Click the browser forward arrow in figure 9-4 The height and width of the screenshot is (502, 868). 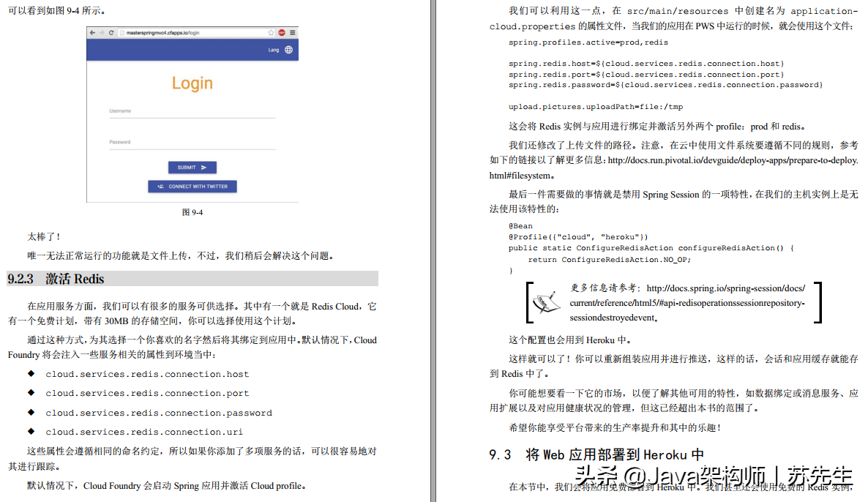tap(101, 33)
